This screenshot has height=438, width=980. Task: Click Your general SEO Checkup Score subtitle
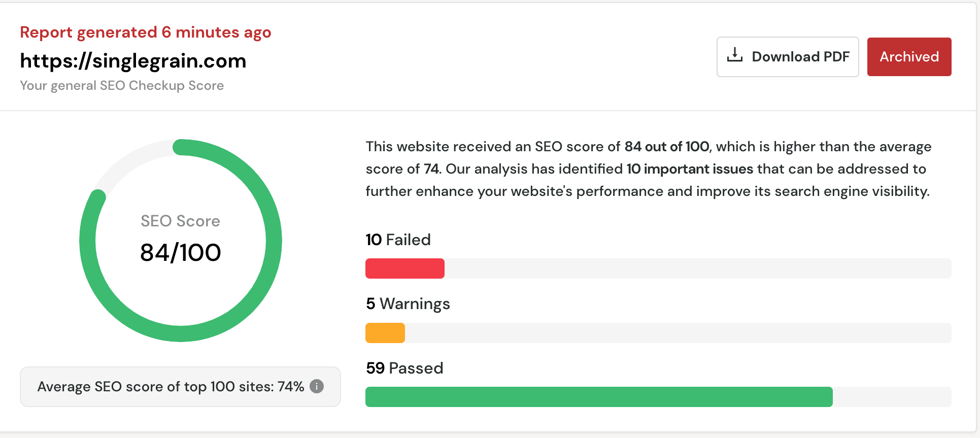pyautogui.click(x=122, y=85)
